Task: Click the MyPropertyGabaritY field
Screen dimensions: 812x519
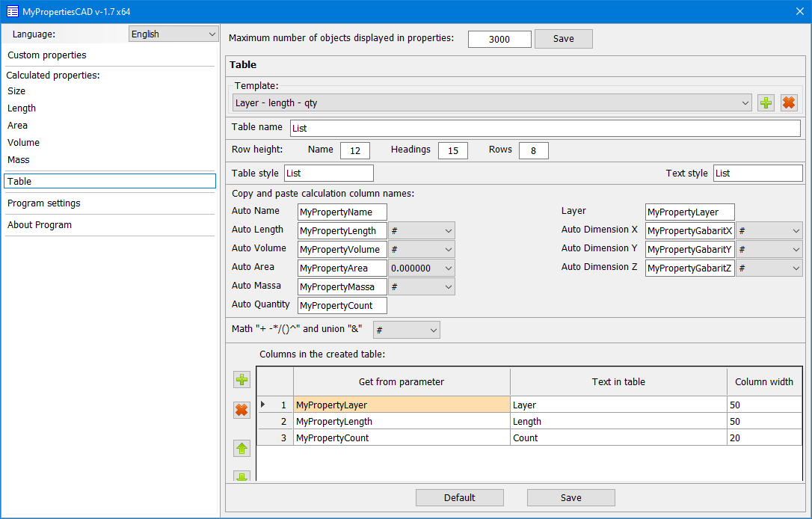Action: 690,250
